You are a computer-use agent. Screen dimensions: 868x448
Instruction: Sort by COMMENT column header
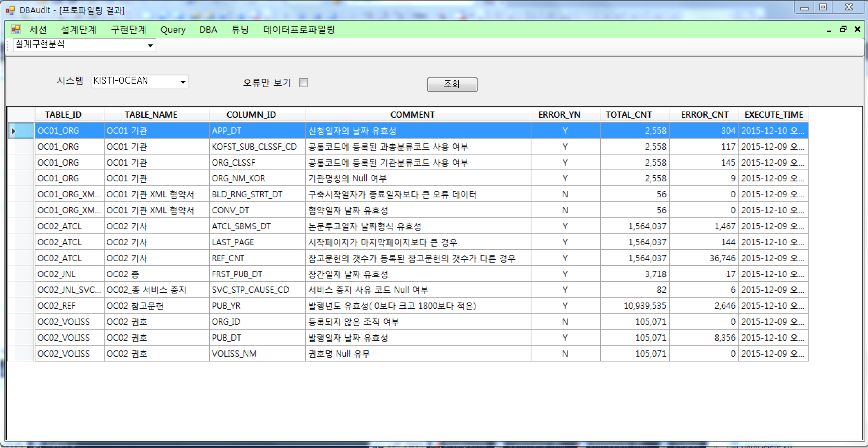tap(418, 115)
